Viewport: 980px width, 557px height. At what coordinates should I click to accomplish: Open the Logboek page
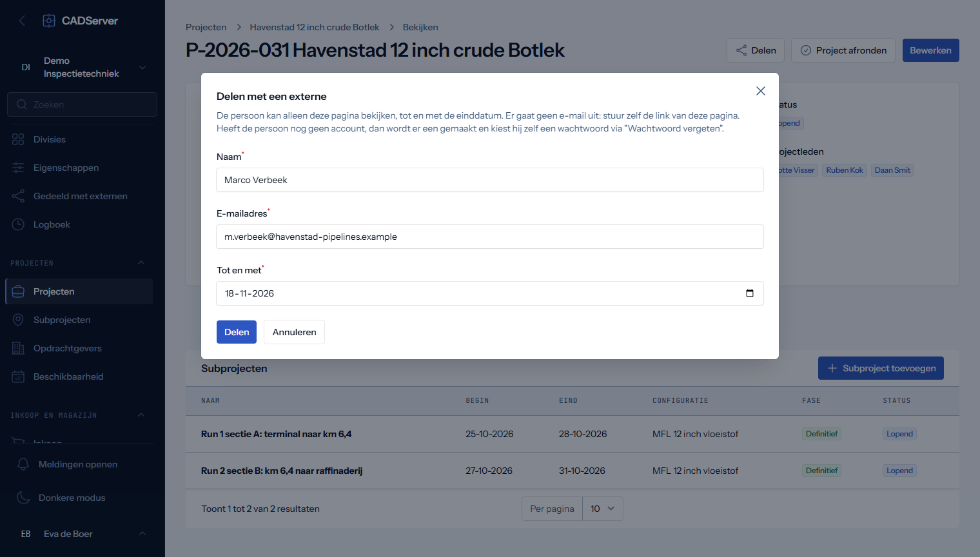tap(79, 224)
